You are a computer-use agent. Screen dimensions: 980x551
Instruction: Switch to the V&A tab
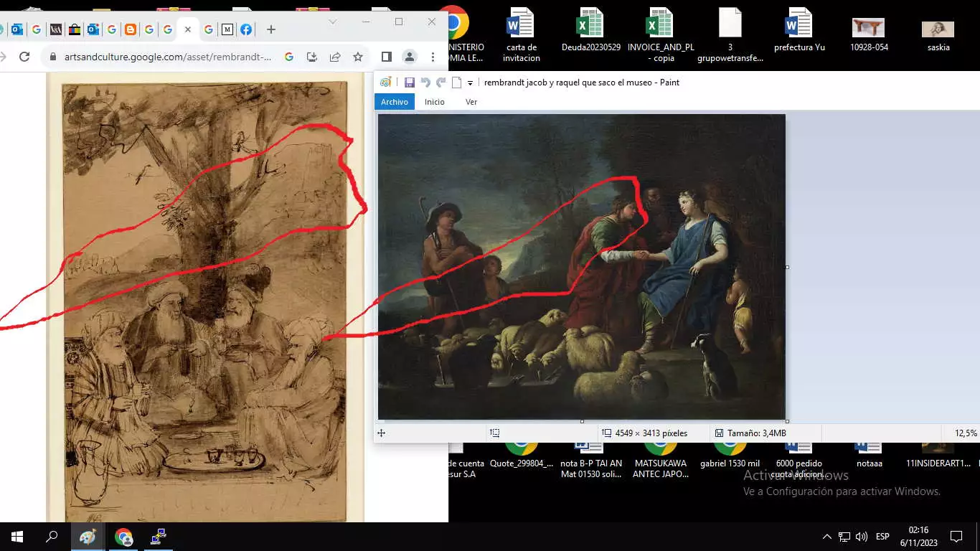(x=56, y=29)
